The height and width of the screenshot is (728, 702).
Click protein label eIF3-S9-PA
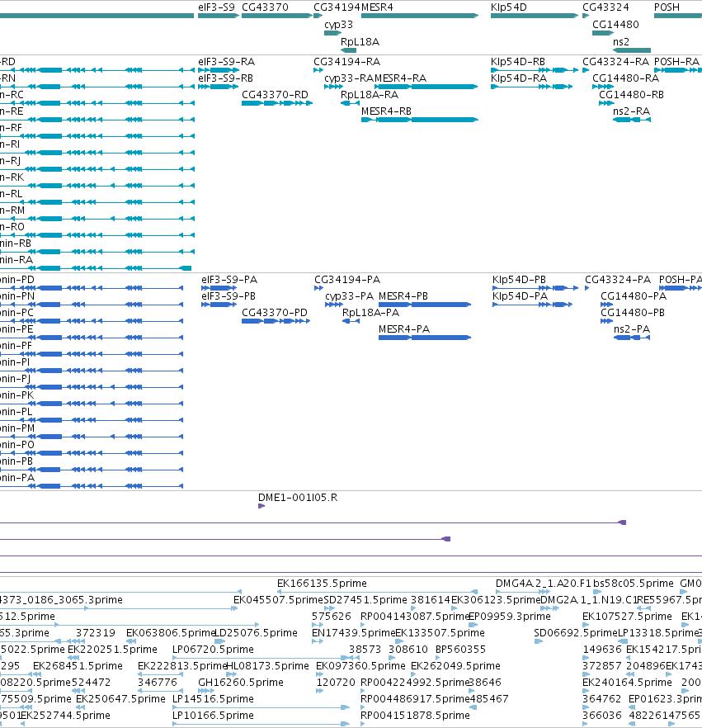tap(229, 280)
